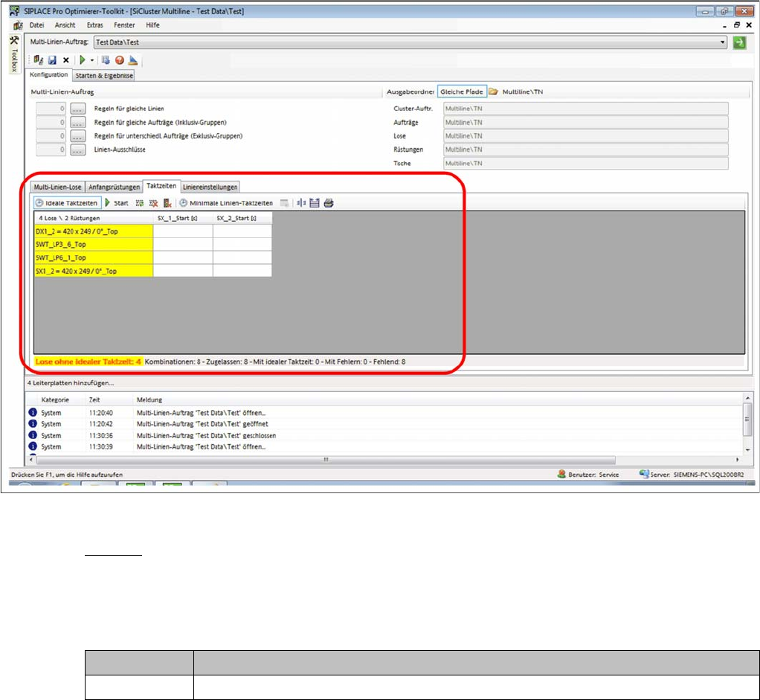Click the Zeit column header in message log
This screenshot has width=760, height=700.
tap(95, 400)
